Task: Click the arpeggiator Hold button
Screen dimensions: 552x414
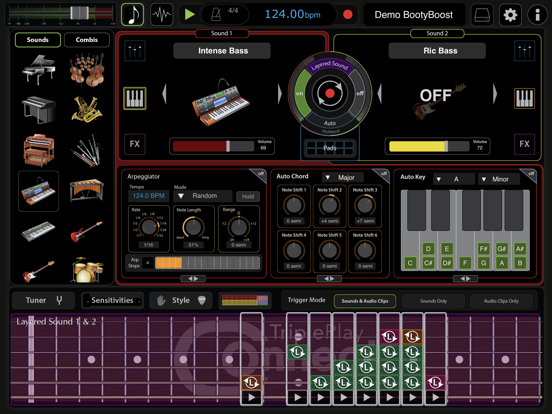Action: (248, 196)
